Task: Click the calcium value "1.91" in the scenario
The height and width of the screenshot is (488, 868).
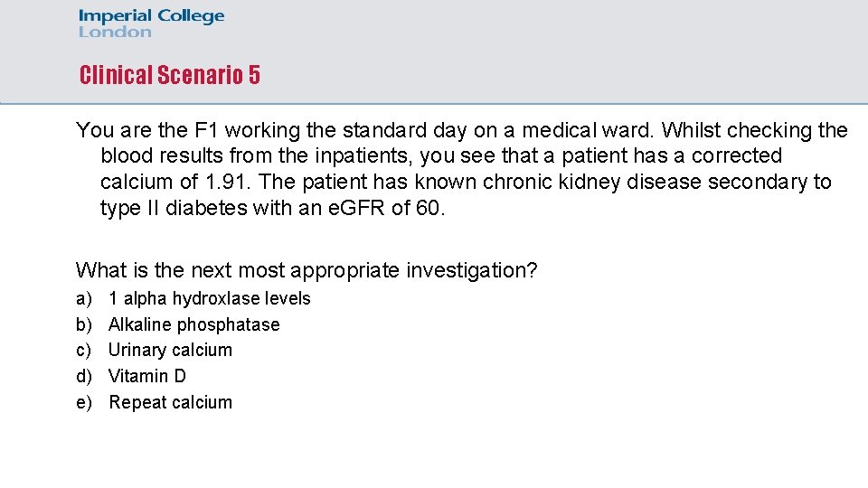Action: click(x=225, y=182)
